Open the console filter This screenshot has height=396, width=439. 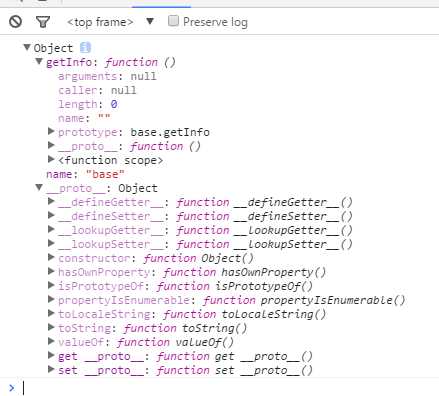click(x=43, y=22)
